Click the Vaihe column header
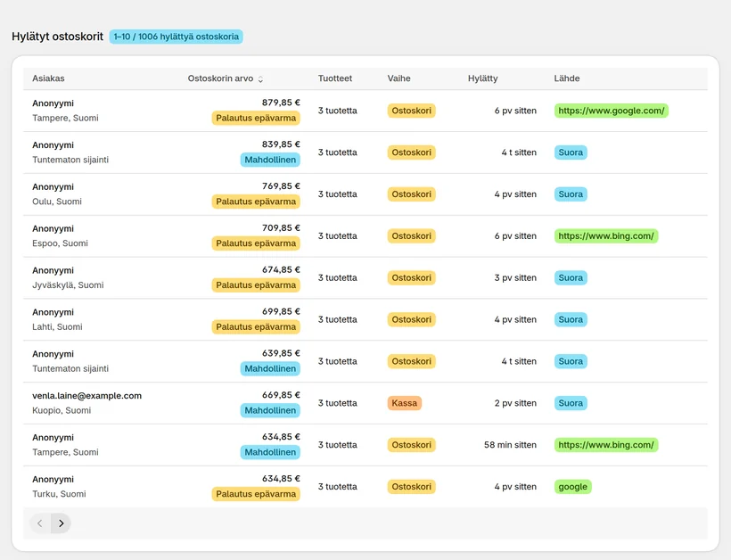This screenshot has height=560, width=731. 399,78
